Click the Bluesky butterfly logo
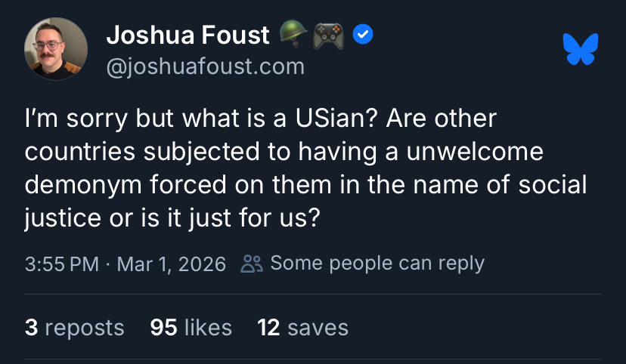This screenshot has width=626, height=364. pos(581,49)
